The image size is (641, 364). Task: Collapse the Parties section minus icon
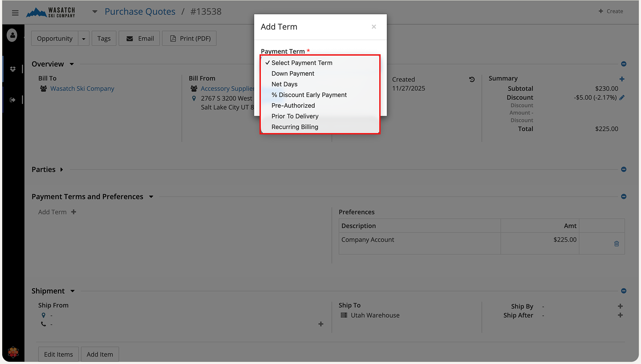pyautogui.click(x=624, y=170)
